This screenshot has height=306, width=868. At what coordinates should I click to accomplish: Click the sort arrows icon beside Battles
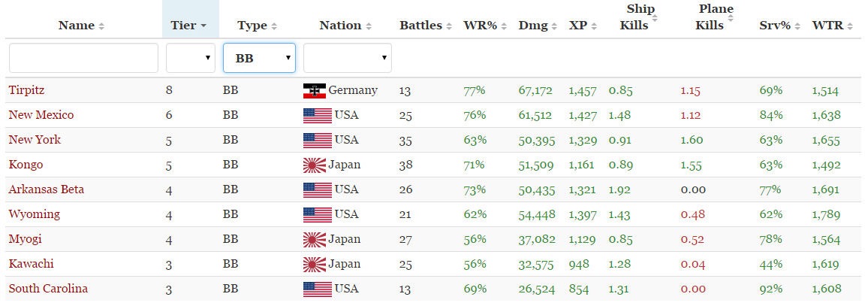(448, 26)
